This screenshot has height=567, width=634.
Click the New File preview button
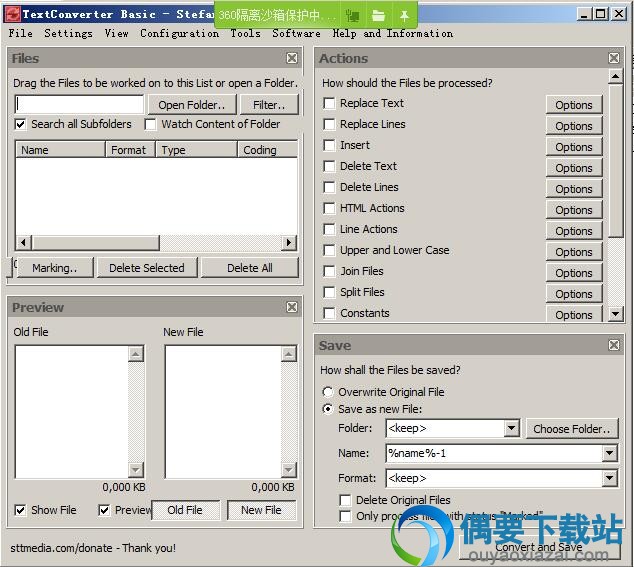point(261,510)
